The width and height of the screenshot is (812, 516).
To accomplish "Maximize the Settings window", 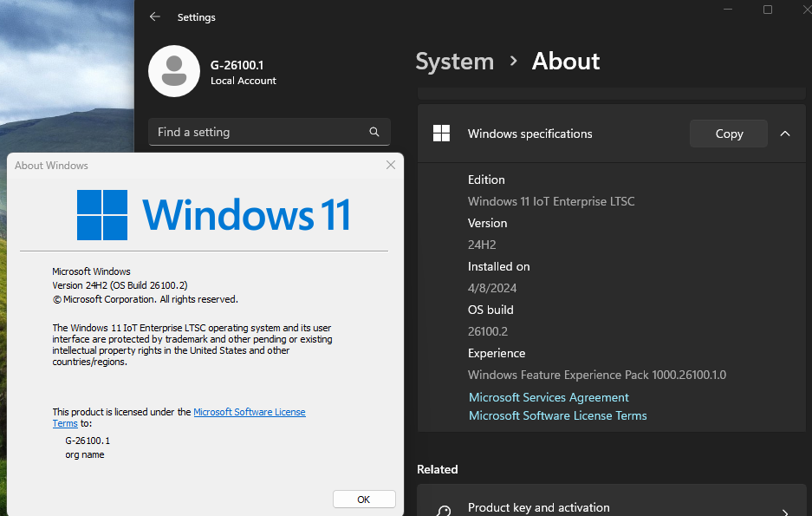I will [768, 10].
